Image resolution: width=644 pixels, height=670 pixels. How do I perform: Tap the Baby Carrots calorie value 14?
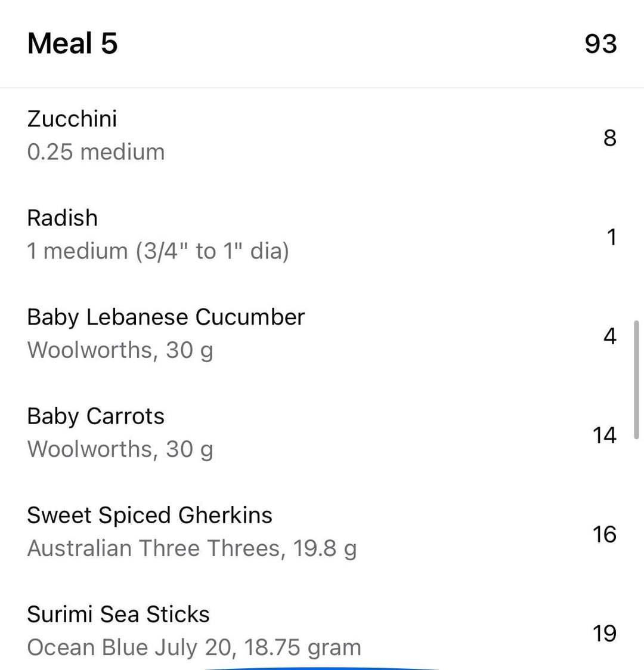(604, 436)
